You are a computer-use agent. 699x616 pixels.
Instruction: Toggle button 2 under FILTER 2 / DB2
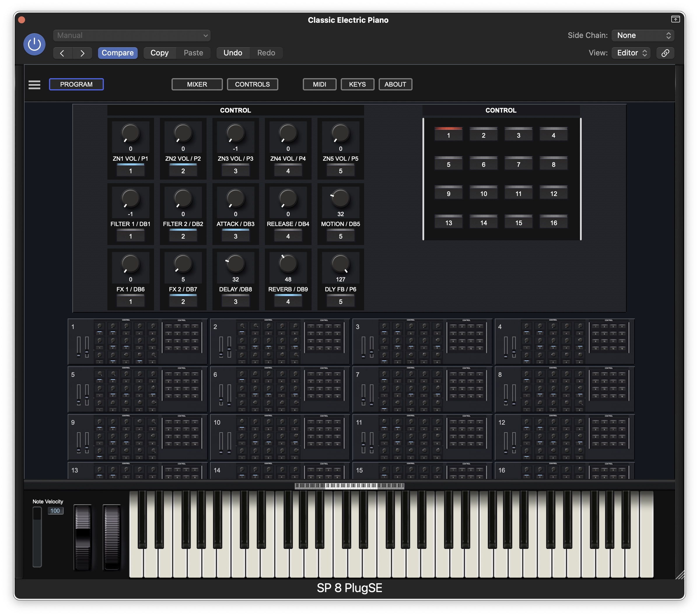183,236
